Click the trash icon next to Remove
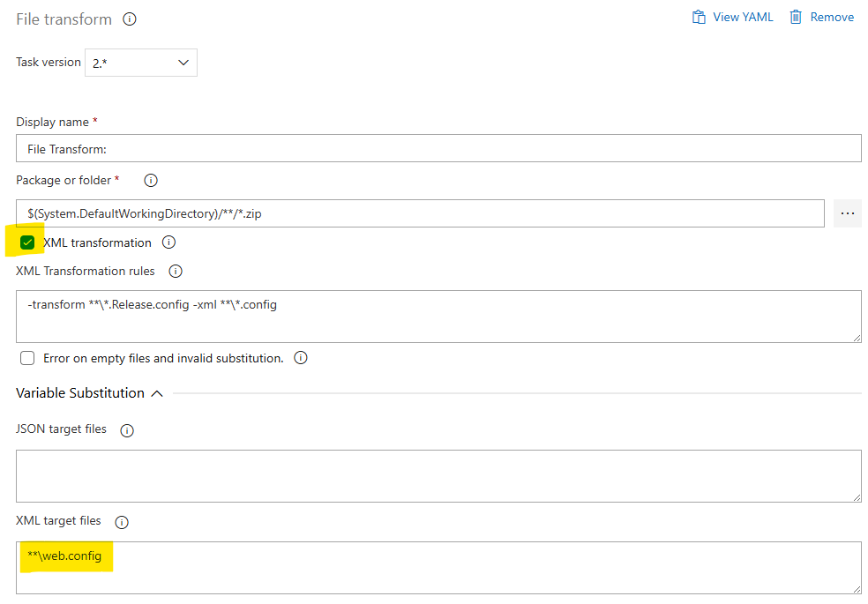Image resolution: width=868 pixels, height=604 pixels. 797,16
